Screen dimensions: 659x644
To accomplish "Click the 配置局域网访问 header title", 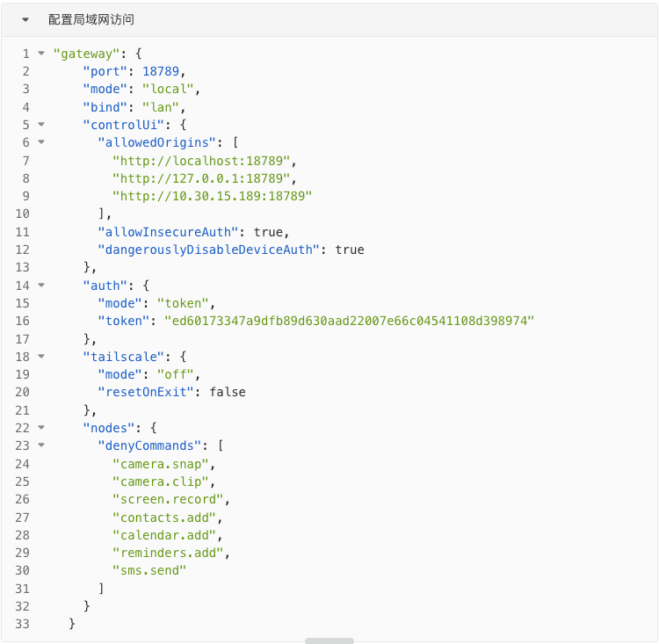I will tap(91, 19).
